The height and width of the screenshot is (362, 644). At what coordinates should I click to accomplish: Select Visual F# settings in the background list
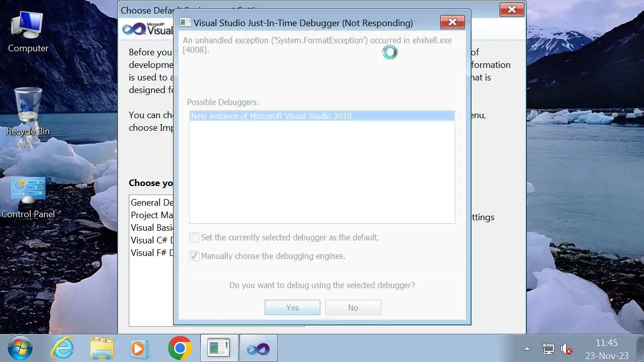(152, 253)
